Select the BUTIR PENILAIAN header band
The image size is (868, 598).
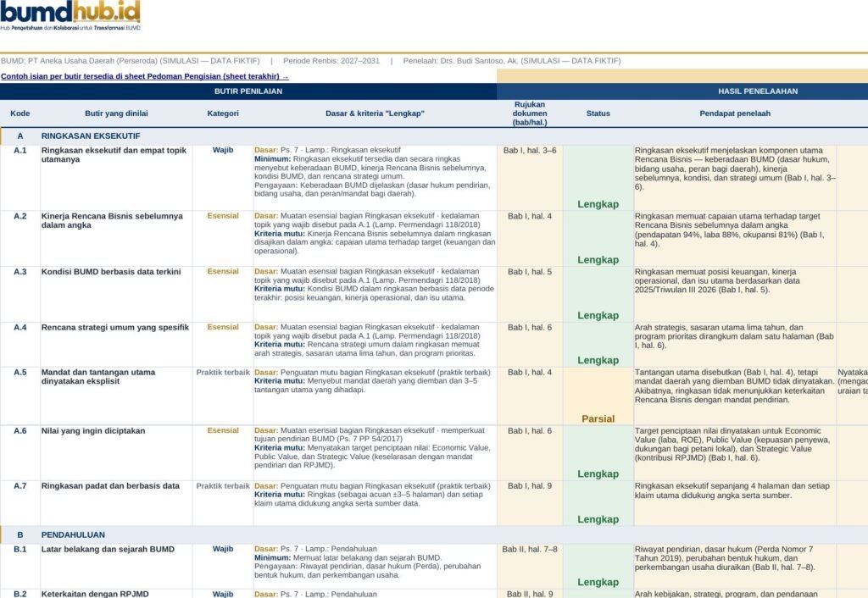tap(248, 91)
